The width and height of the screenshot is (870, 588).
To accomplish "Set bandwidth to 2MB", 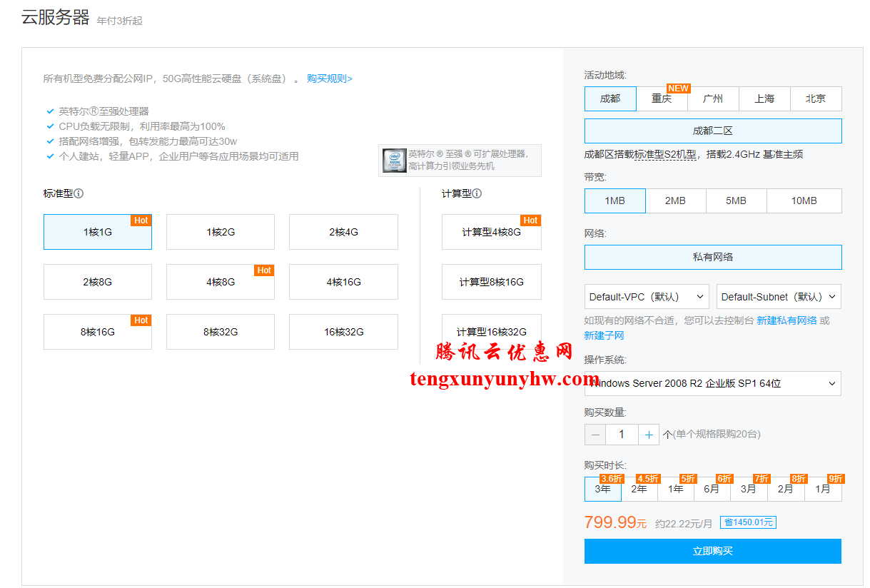I will point(676,201).
